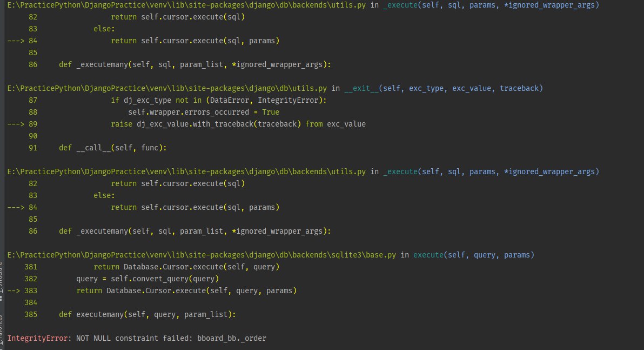This screenshot has width=644, height=350.
Task: Click line 383 'Database.Cursor.execute(self, query, params)'
Action: click(201, 291)
